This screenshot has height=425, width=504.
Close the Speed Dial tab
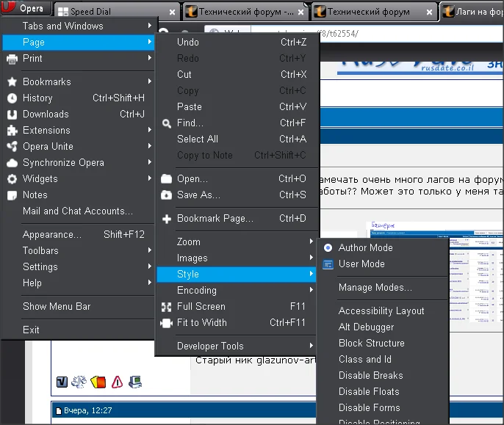point(172,12)
